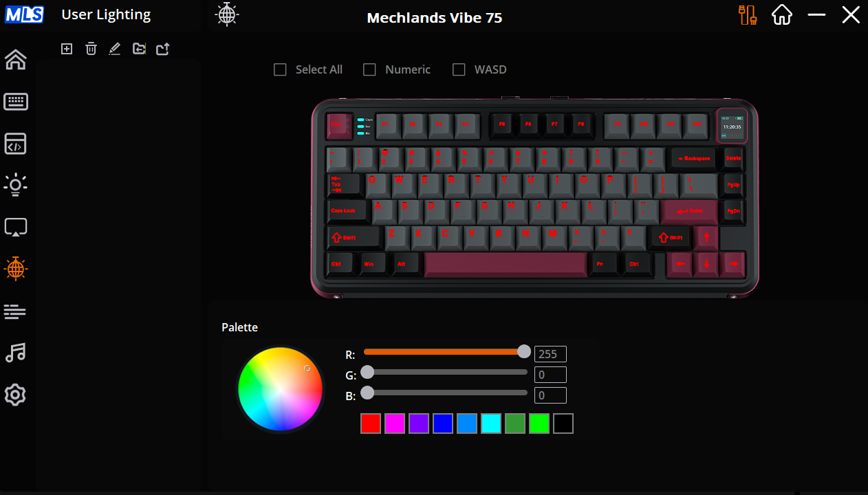Click the R value input field
This screenshot has height=495, width=868.
click(x=550, y=354)
